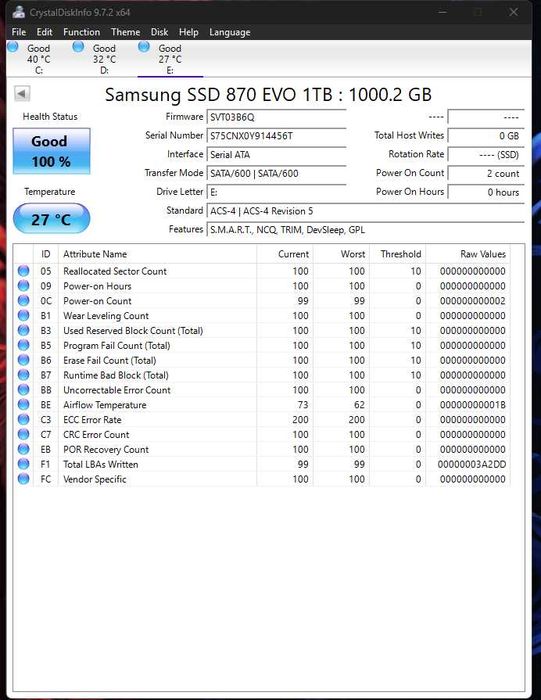Click the status orb for Power-on Count
The width and height of the screenshot is (541, 700).
click(24, 300)
